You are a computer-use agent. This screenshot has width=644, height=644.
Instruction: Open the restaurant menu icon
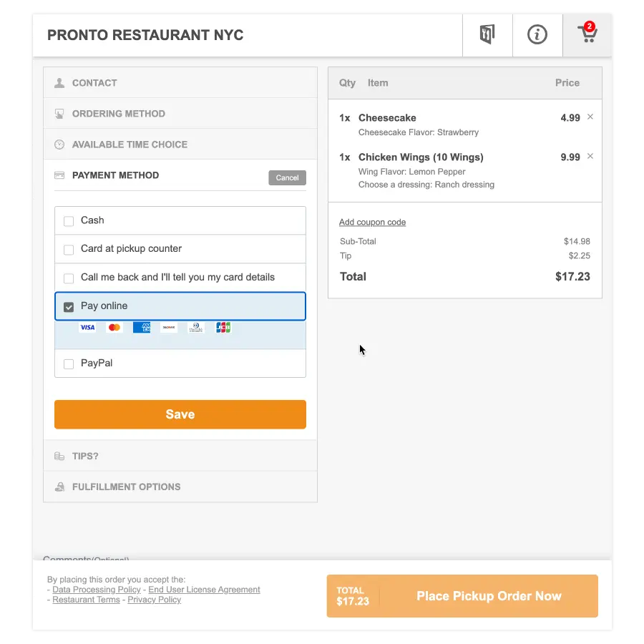pyautogui.click(x=487, y=34)
